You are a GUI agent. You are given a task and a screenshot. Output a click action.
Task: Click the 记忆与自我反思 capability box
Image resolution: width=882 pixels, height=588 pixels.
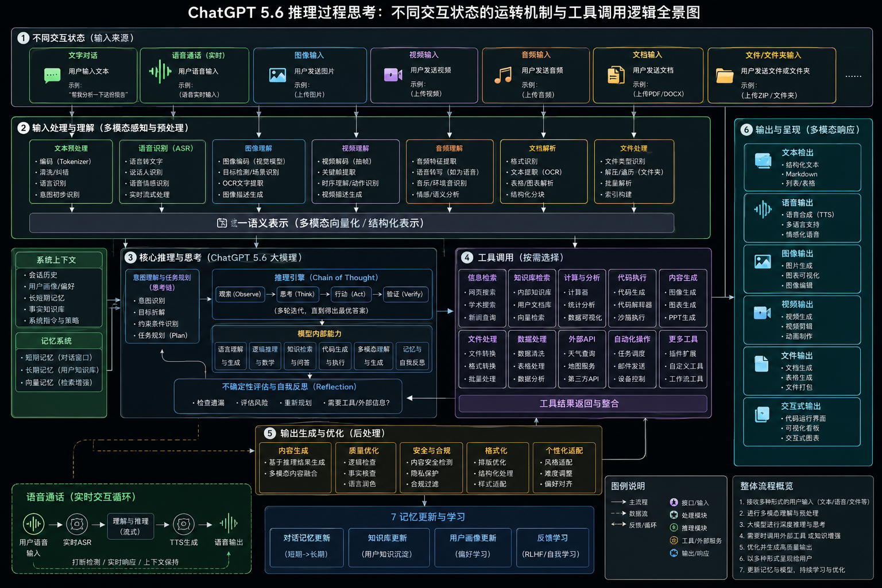(x=412, y=355)
